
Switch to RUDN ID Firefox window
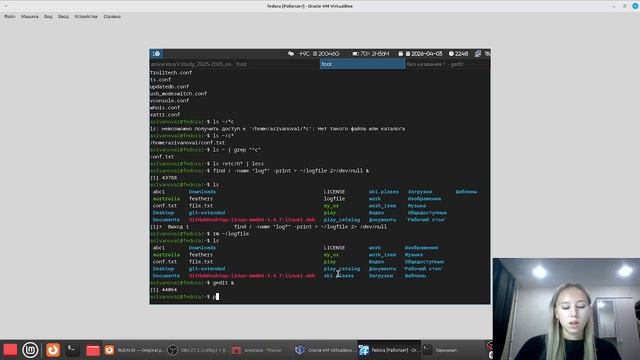pos(135,350)
